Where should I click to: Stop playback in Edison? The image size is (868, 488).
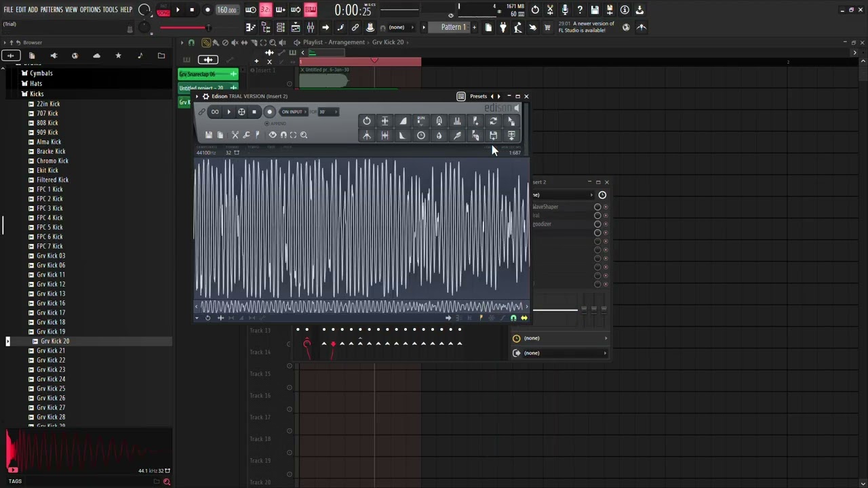pyautogui.click(x=254, y=112)
